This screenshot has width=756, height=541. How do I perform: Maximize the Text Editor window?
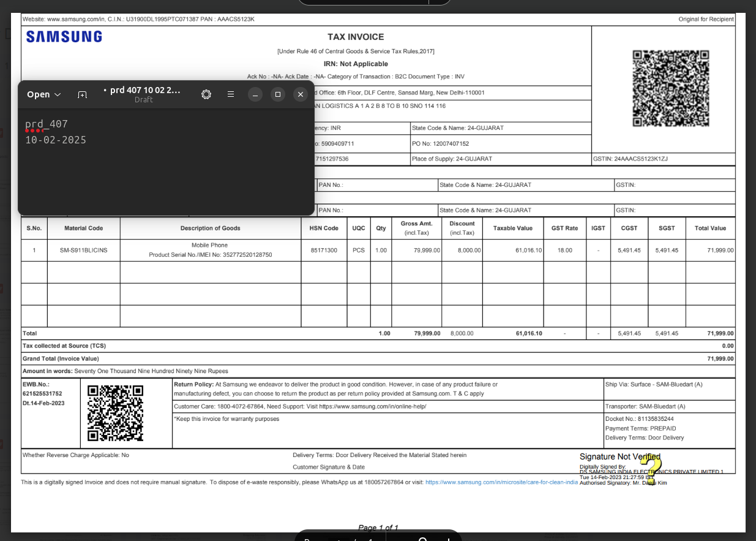pos(278,94)
